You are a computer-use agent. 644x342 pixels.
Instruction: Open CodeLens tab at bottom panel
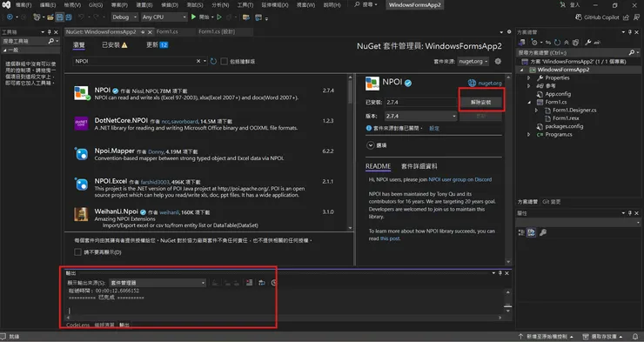click(77, 325)
